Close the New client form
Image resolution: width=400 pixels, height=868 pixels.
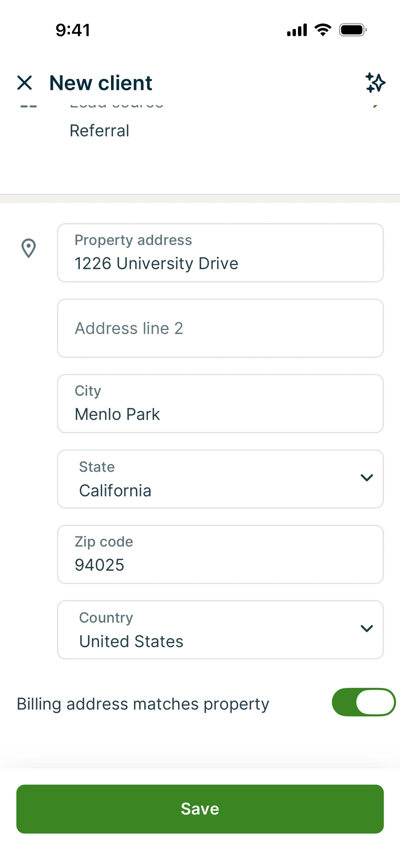[25, 83]
